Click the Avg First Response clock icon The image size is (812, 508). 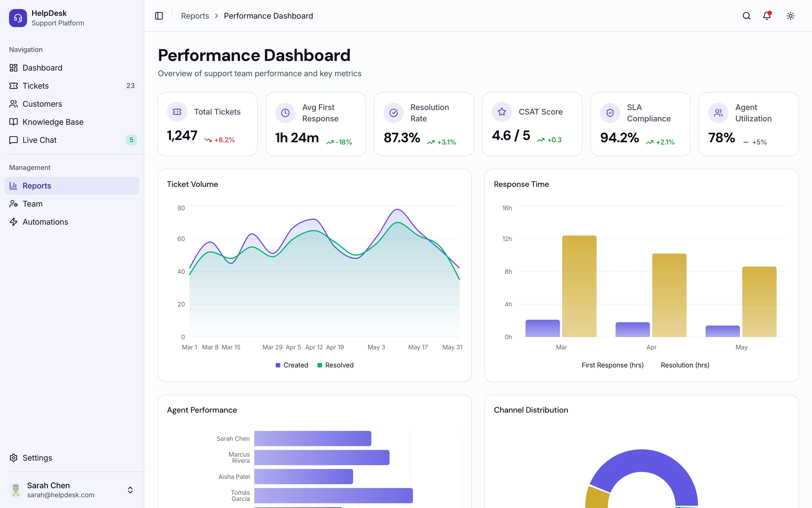[x=285, y=113]
